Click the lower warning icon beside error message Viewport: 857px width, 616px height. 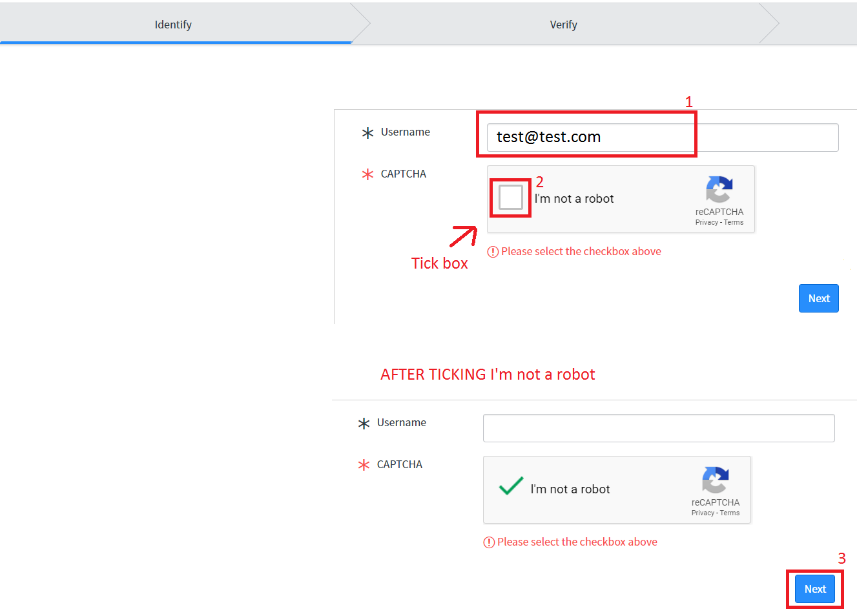click(x=489, y=542)
